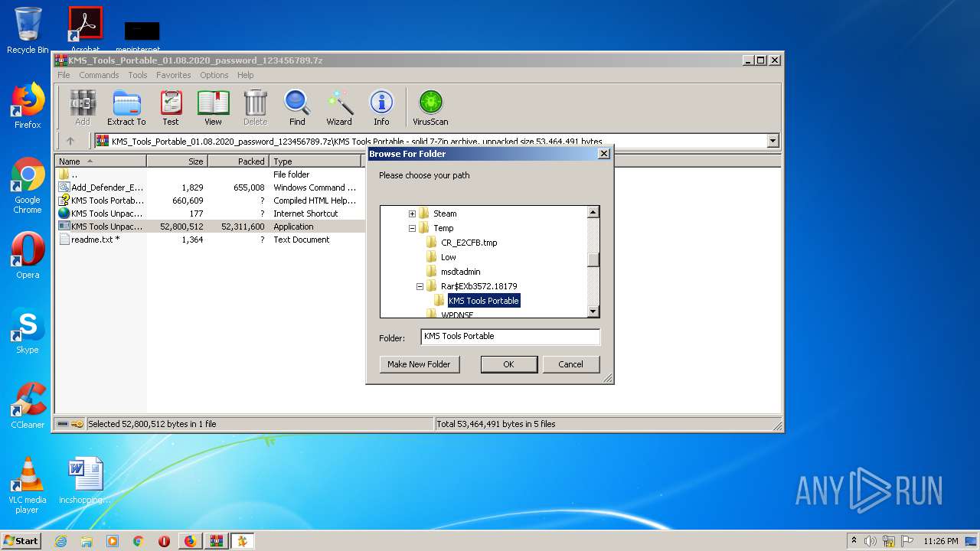Open Acrobat desktop shortcut
Screen dimensions: 980x551
pyautogui.click(x=86, y=31)
